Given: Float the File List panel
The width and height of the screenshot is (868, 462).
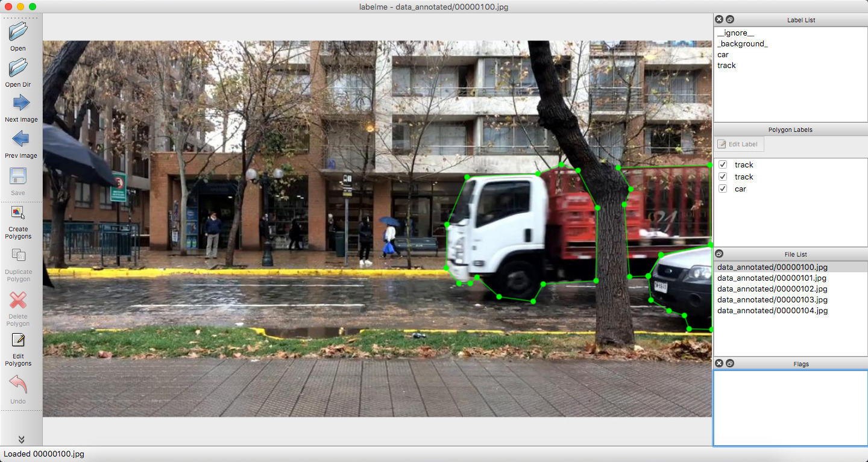Looking at the screenshot, I should pos(719,254).
